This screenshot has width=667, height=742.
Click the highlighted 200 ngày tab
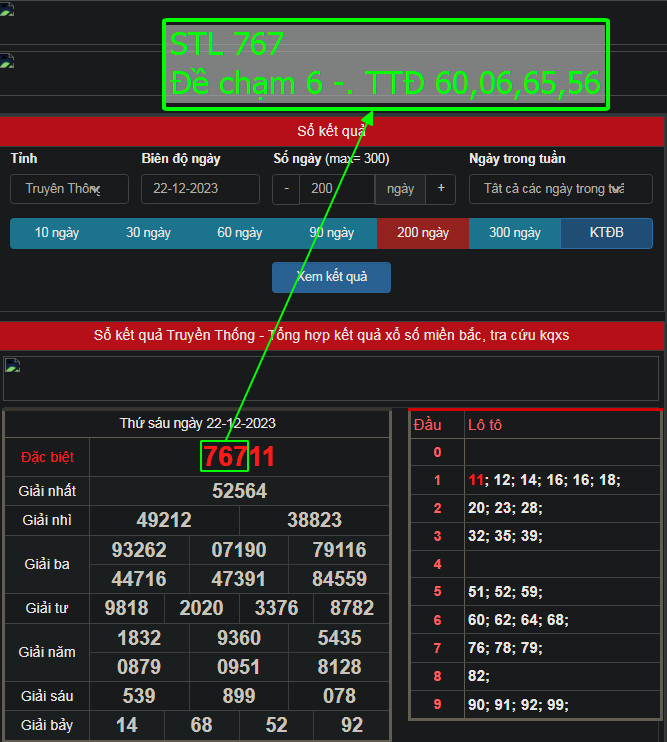[x=422, y=233]
